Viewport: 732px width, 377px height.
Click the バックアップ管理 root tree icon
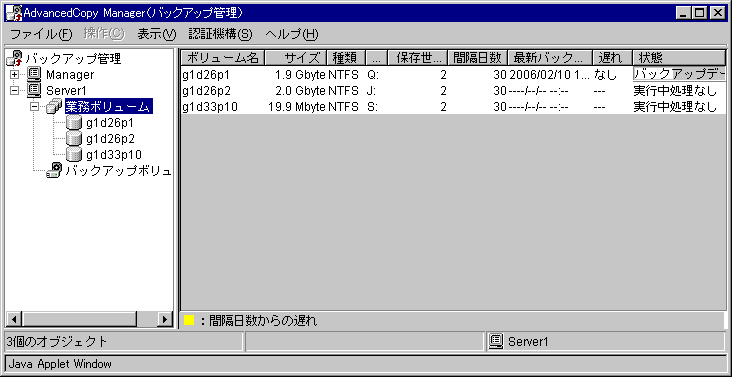coord(15,58)
